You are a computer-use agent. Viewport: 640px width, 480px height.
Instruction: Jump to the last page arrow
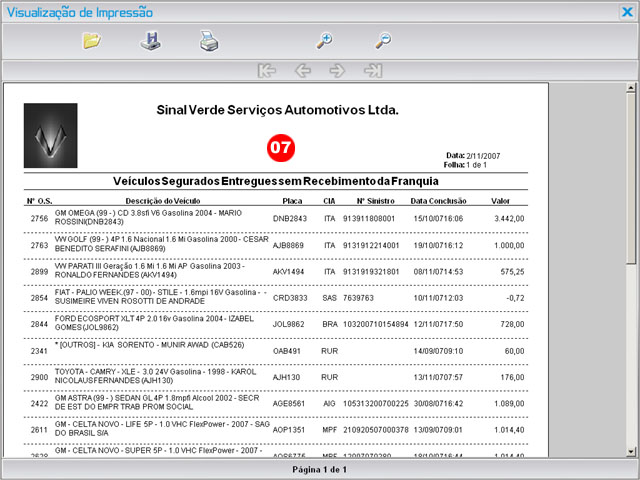(x=373, y=71)
